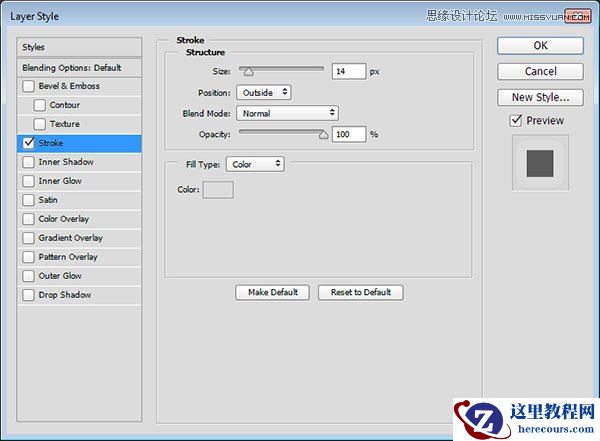Viewport: 600px width, 441px height.
Task: Select the Texture label
Action: pyautogui.click(x=65, y=124)
